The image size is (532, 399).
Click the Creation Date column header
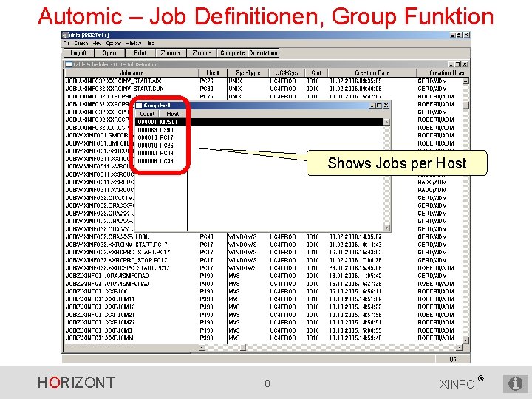372,72
